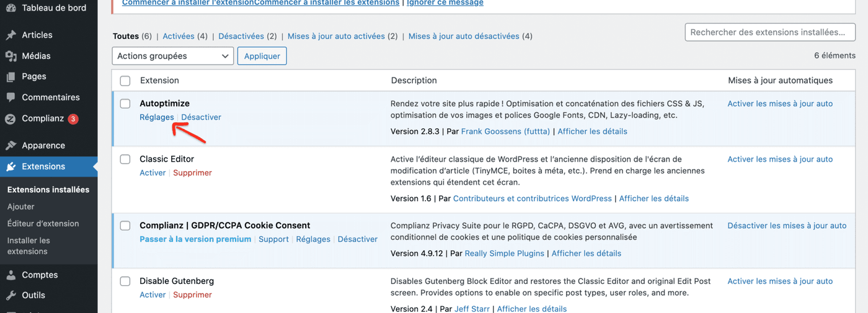
Task: Open Autoptimize Réglages link
Action: coord(156,117)
